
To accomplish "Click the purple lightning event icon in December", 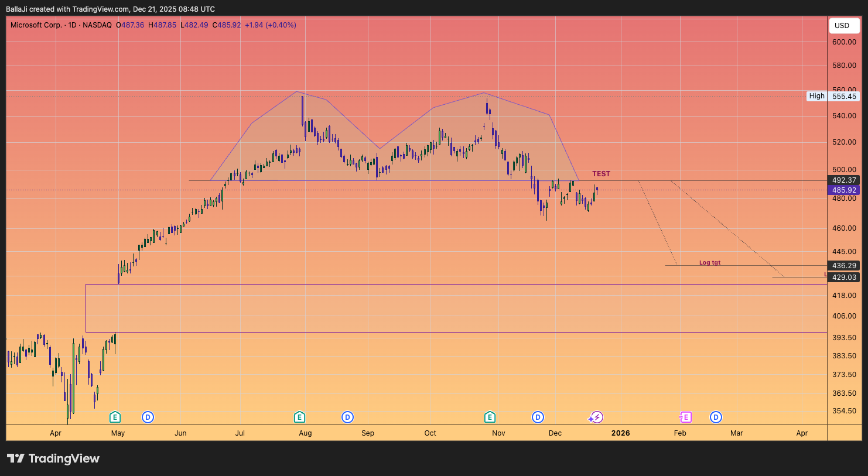I will coord(596,417).
